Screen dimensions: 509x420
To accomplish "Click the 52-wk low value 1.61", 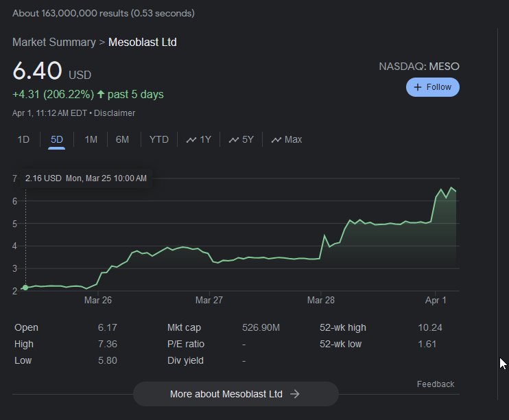I will point(427,344).
